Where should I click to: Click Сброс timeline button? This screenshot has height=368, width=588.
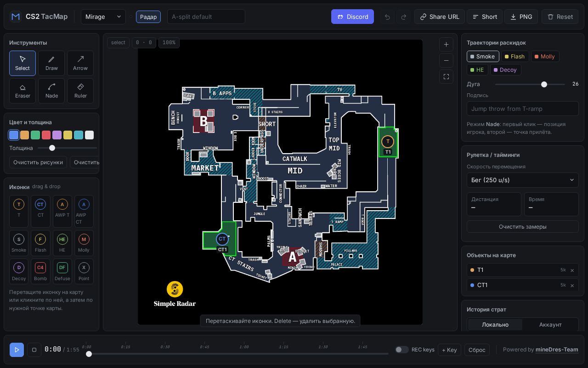coord(477,350)
